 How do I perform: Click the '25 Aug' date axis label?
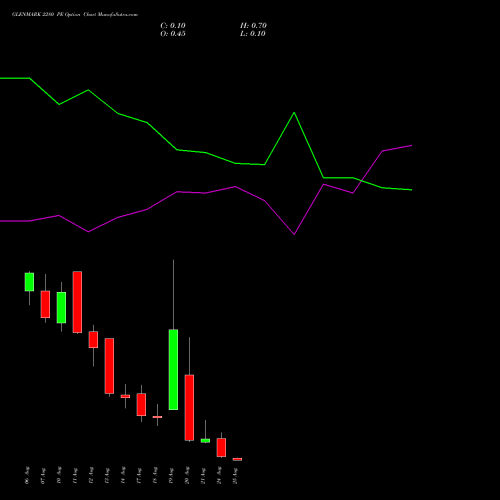click(235, 476)
